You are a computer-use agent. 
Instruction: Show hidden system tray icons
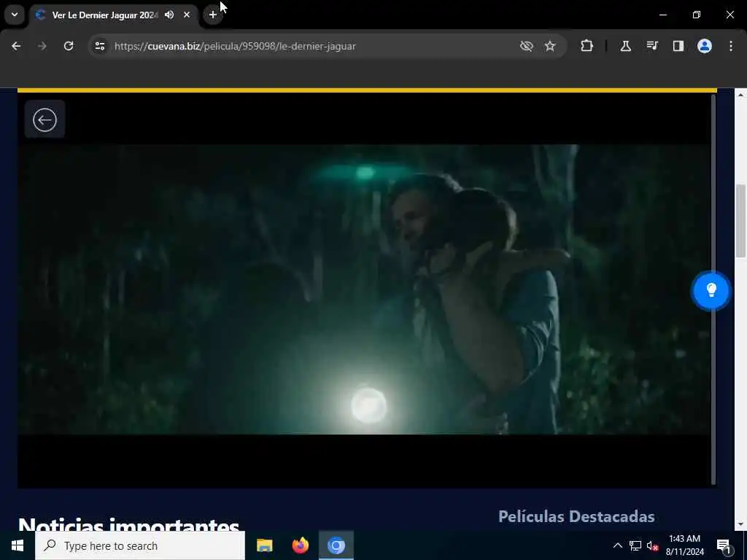click(617, 545)
